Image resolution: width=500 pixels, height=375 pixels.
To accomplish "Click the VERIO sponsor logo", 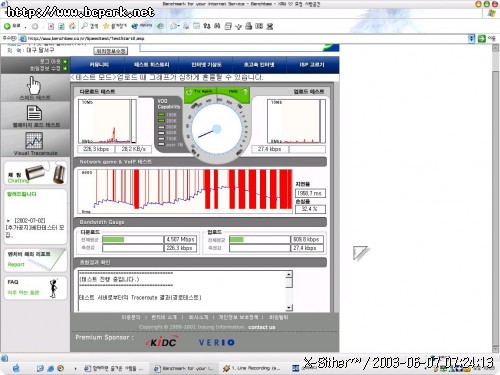I will (217, 342).
